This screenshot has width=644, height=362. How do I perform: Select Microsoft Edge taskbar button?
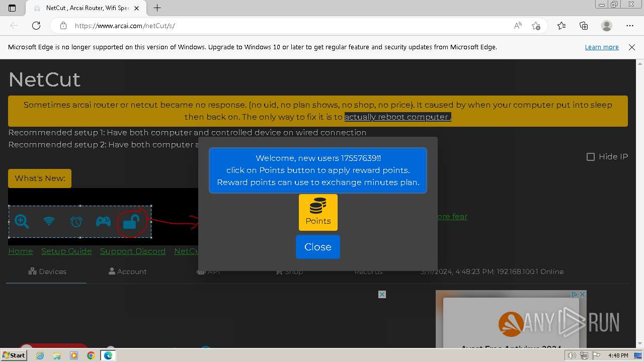coord(108,355)
